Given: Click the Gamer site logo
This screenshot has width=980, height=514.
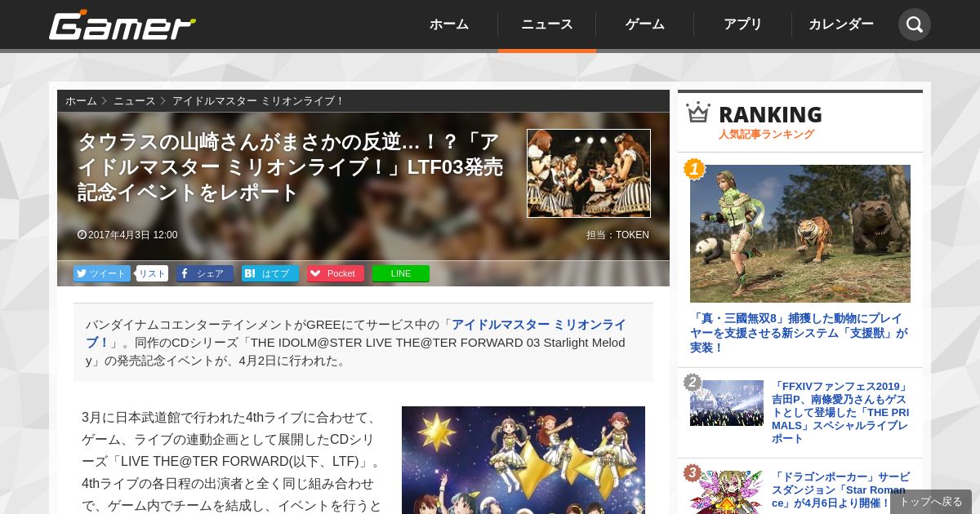Looking at the screenshot, I should pos(122,24).
